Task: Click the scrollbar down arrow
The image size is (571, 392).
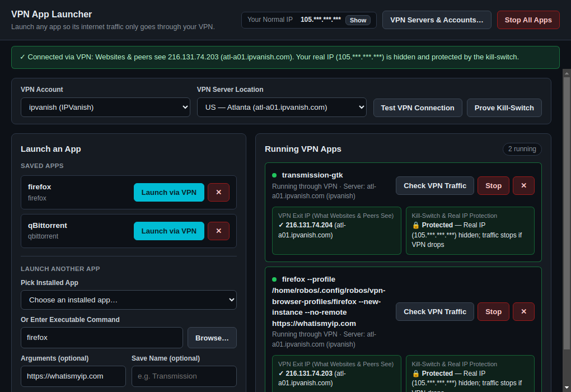Action: coord(567,388)
